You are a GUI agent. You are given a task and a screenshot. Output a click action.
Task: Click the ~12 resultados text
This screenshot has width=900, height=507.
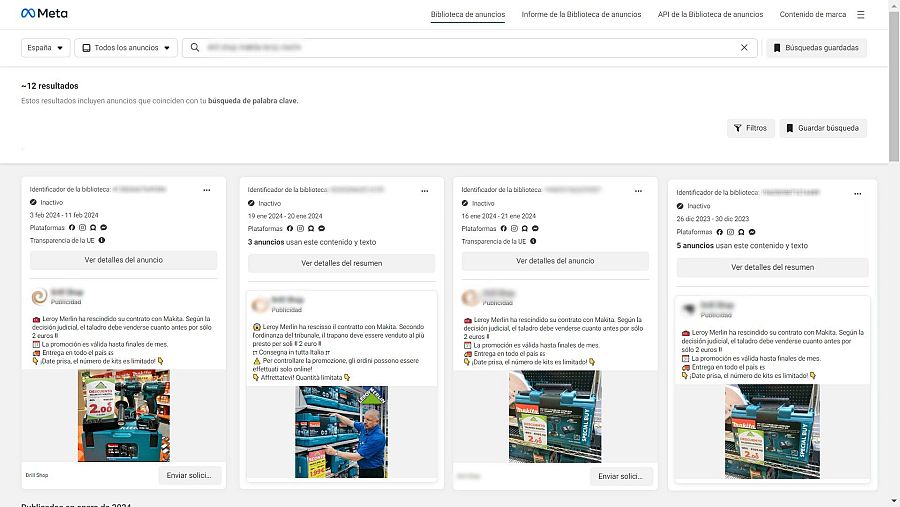tap(50, 86)
